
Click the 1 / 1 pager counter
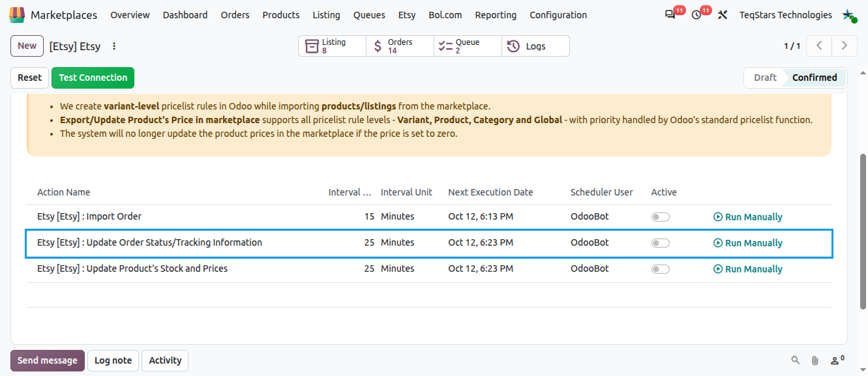[x=792, y=46]
